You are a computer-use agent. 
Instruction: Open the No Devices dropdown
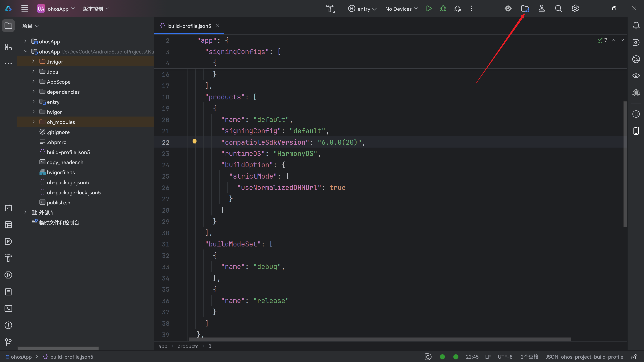tap(401, 9)
